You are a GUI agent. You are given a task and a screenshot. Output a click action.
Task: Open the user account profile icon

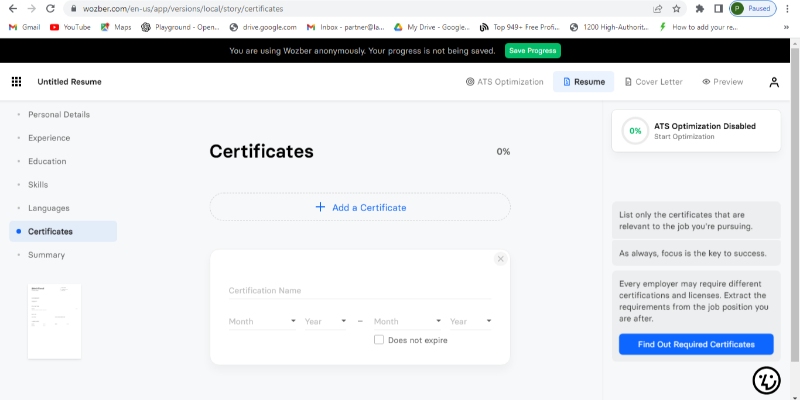(774, 82)
